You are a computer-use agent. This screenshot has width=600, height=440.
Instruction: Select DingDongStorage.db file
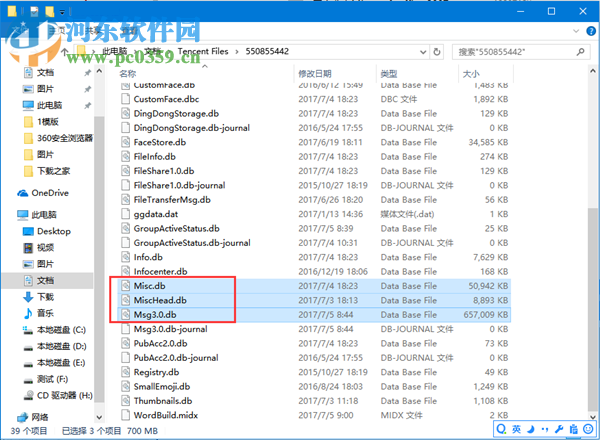[x=176, y=114]
